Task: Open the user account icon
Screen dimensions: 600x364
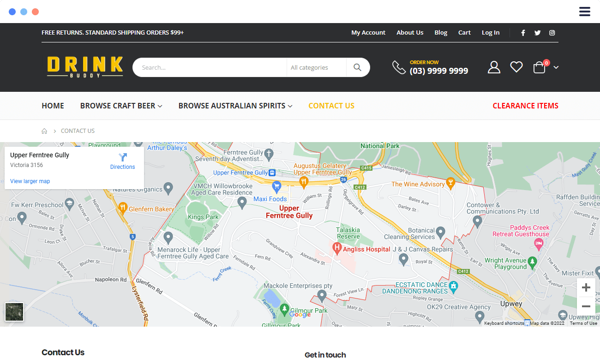Action: pos(494,67)
